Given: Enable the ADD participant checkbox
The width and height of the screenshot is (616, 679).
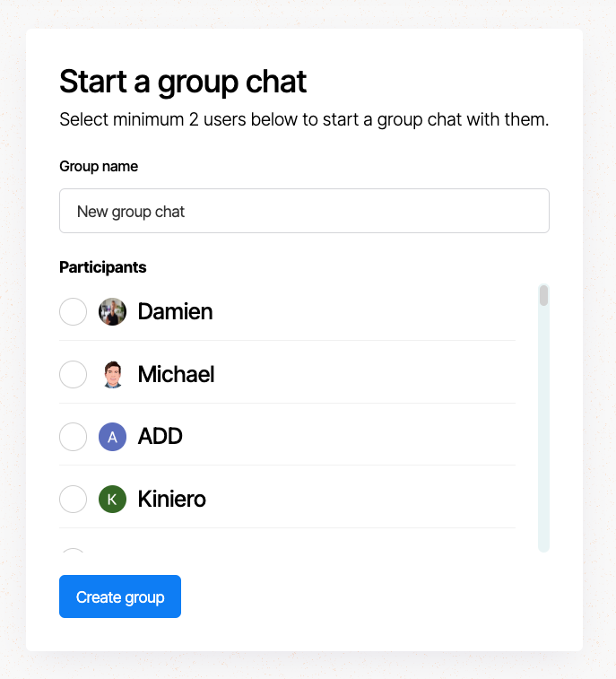Looking at the screenshot, I should [73, 437].
